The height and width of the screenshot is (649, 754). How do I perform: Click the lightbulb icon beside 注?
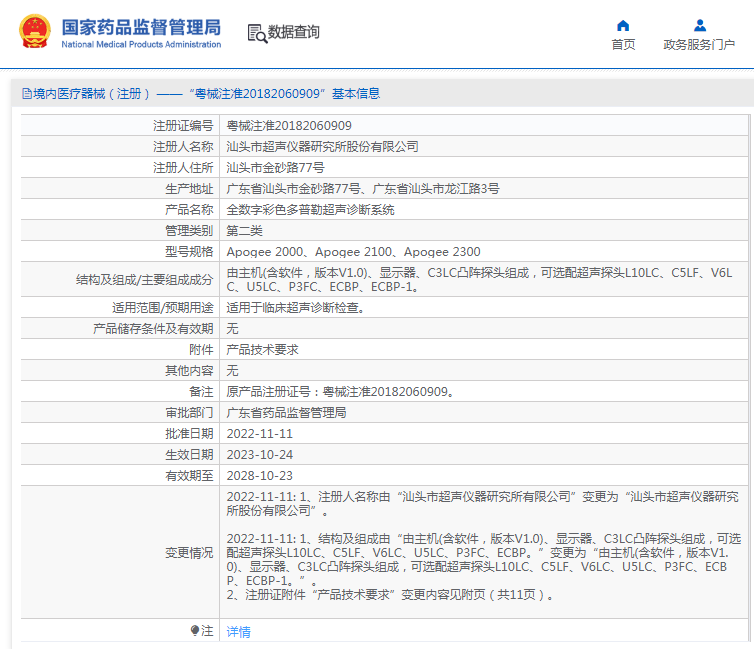pyautogui.click(x=195, y=630)
